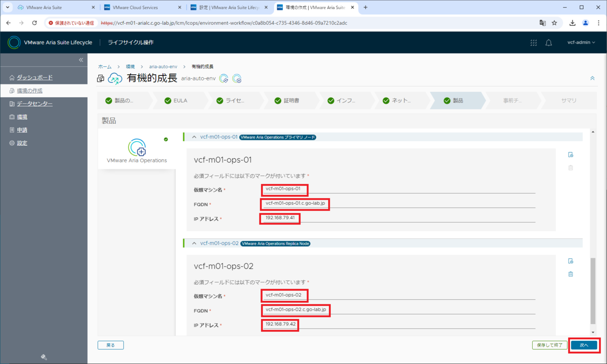Click the 戻る button

point(111,345)
